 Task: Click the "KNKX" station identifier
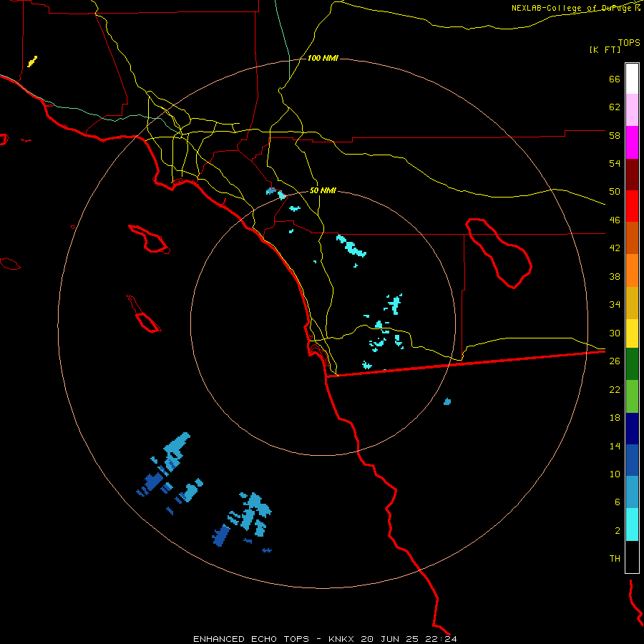point(342,639)
